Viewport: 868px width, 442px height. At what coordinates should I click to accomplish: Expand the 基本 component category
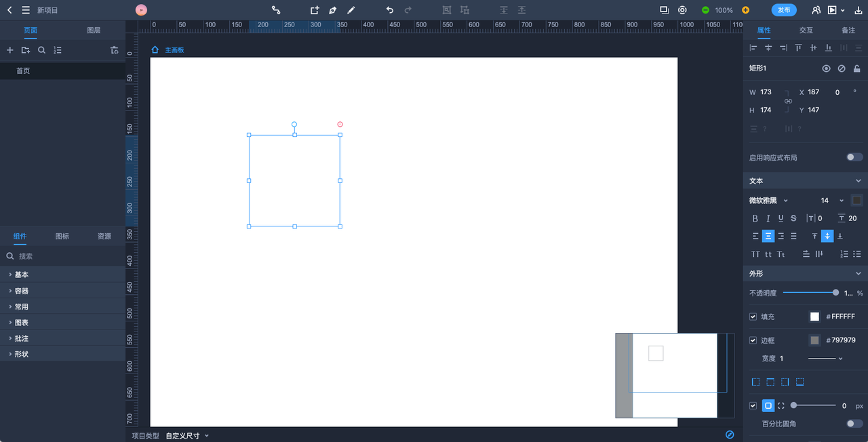pyautogui.click(x=21, y=275)
